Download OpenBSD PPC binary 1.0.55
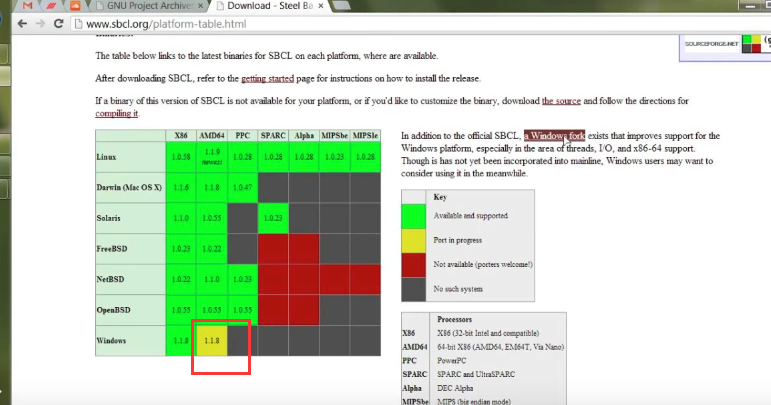The height and width of the screenshot is (405, 771). click(242, 310)
